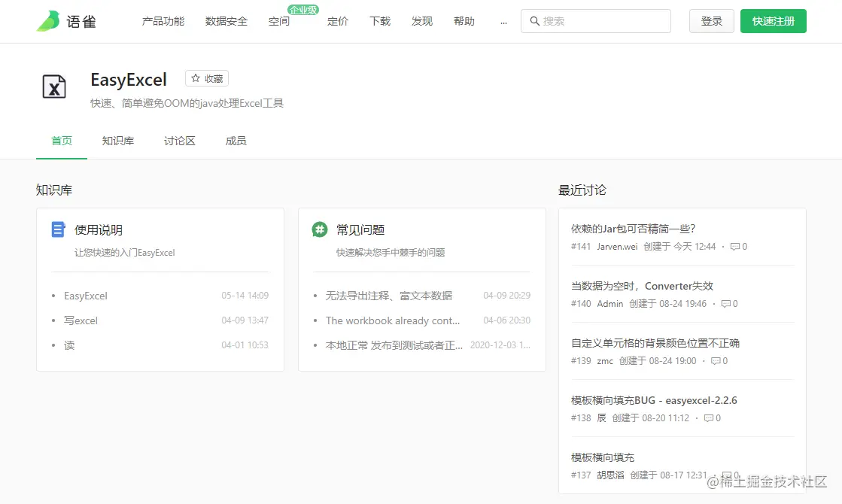Click the 最近讨论 section heading
The image size is (842, 504).
(x=582, y=190)
